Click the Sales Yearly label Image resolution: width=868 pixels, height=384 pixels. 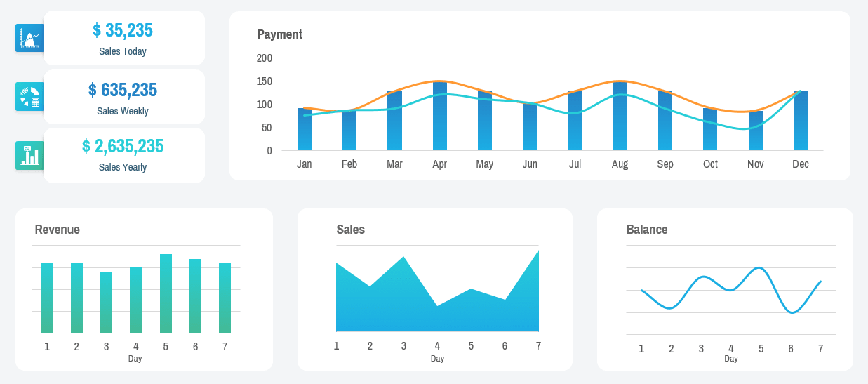(x=123, y=167)
